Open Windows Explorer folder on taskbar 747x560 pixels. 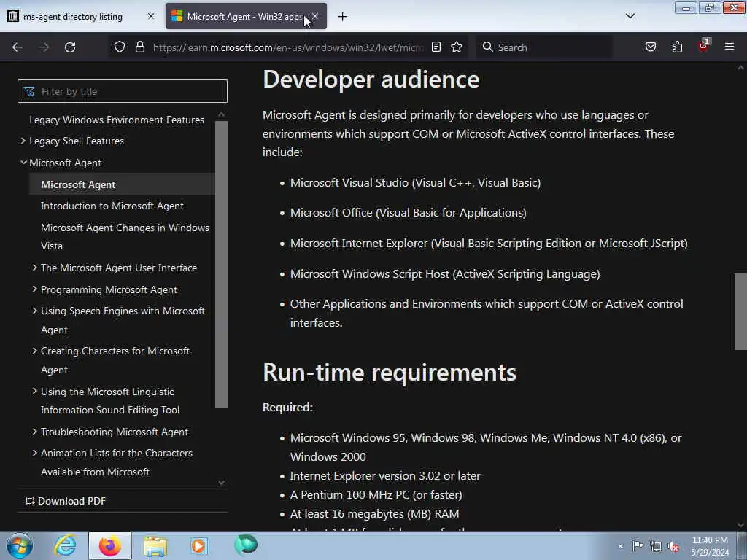[155, 545]
